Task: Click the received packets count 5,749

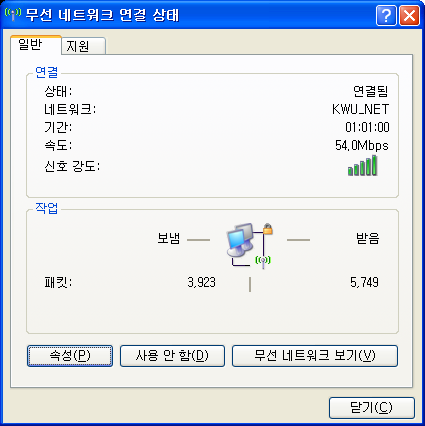Action: pyautogui.click(x=364, y=283)
